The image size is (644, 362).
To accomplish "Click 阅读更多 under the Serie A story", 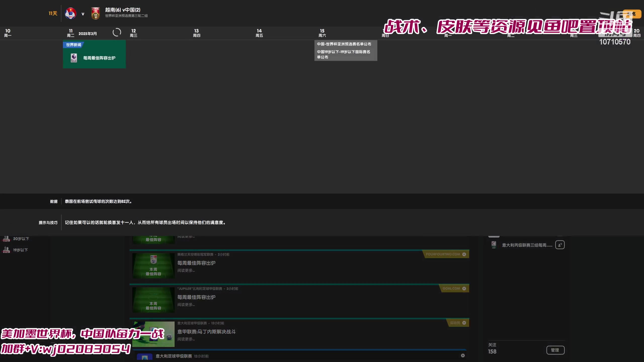I will click(x=186, y=339).
